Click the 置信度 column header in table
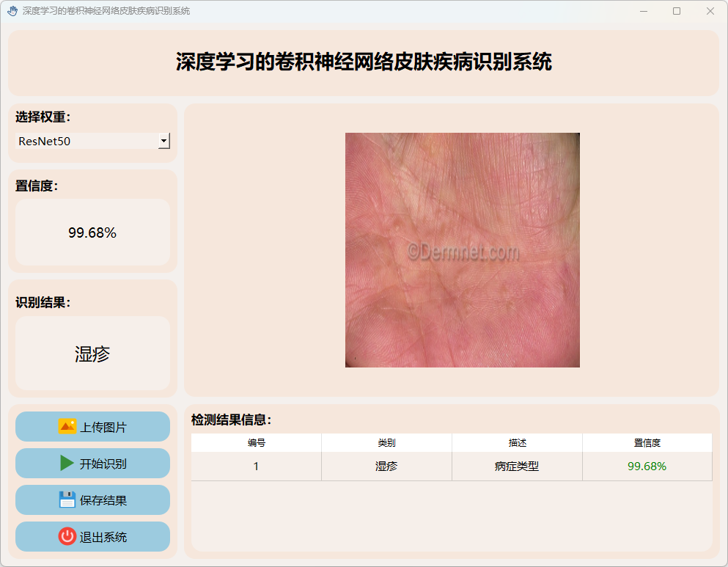This screenshot has width=728, height=567. (x=647, y=442)
